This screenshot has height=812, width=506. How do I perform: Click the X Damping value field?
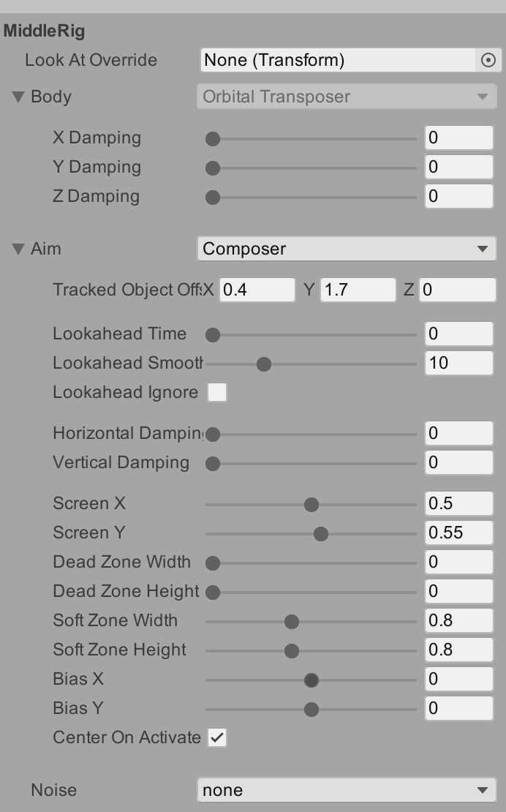pos(458,138)
